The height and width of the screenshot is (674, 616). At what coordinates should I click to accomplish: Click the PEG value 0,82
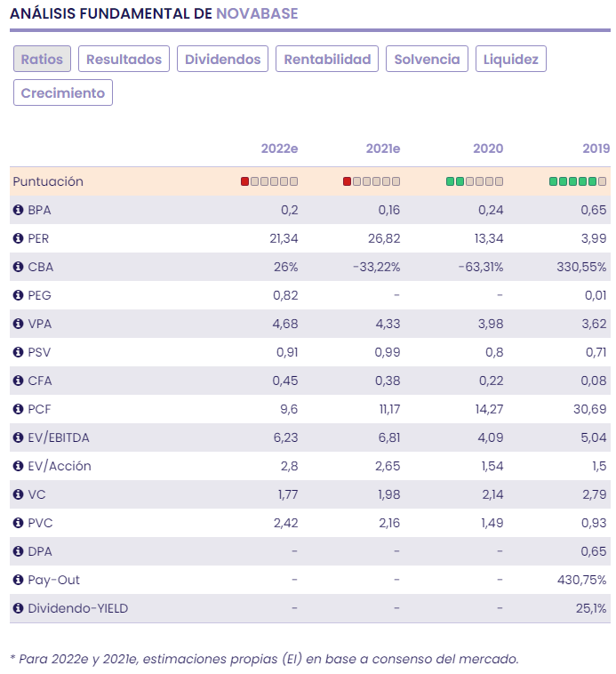click(x=285, y=295)
